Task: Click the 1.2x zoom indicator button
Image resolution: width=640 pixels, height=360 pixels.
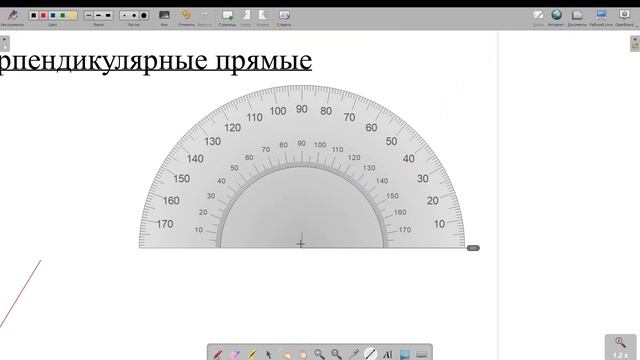Action: coord(620,347)
